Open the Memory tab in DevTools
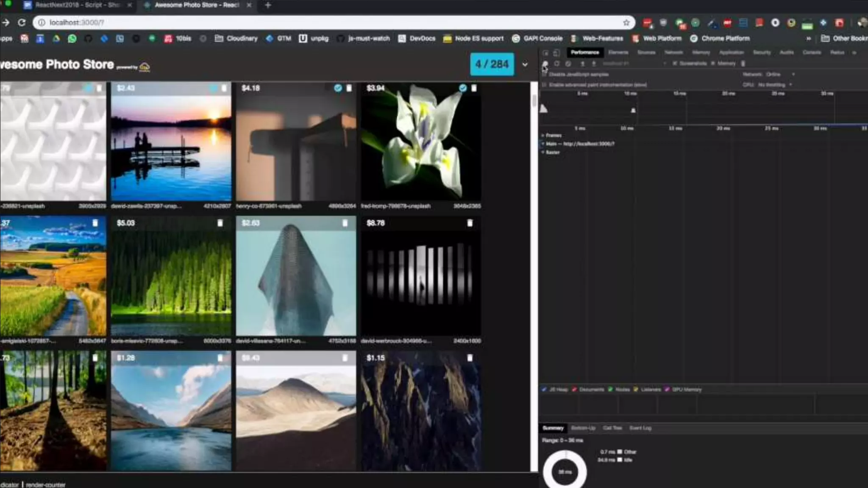 (701, 53)
